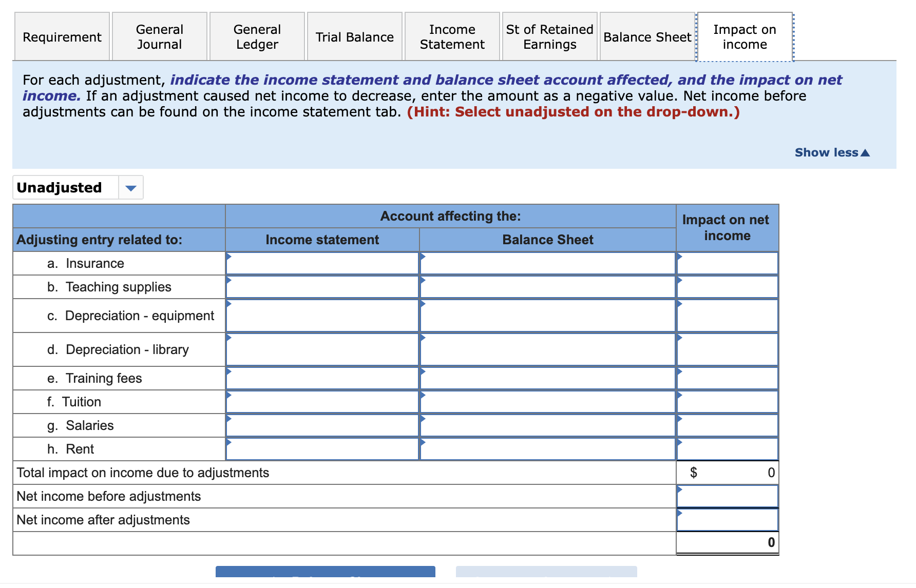Switch to the General Journal tab
Image resolution: width=916 pixels, height=588 pixels.
tap(160, 37)
